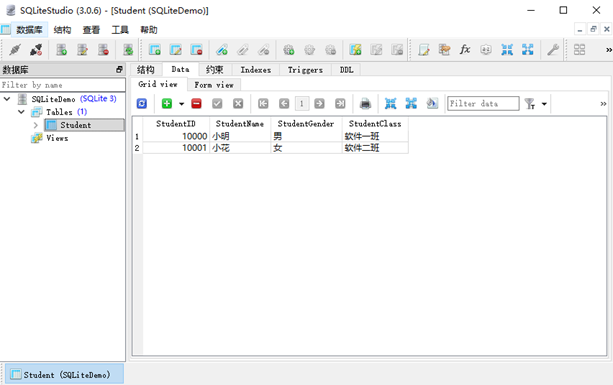Switch to Form view tab
This screenshot has height=385, width=613.
214,85
